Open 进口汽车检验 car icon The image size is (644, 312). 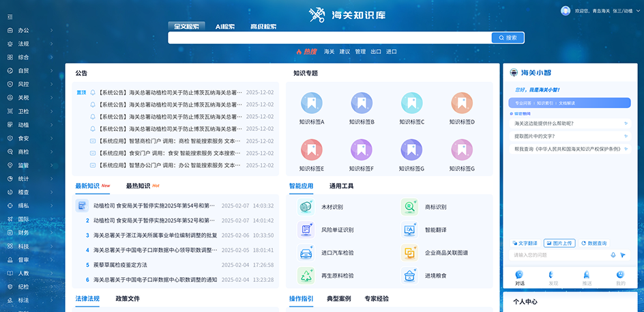click(x=306, y=253)
